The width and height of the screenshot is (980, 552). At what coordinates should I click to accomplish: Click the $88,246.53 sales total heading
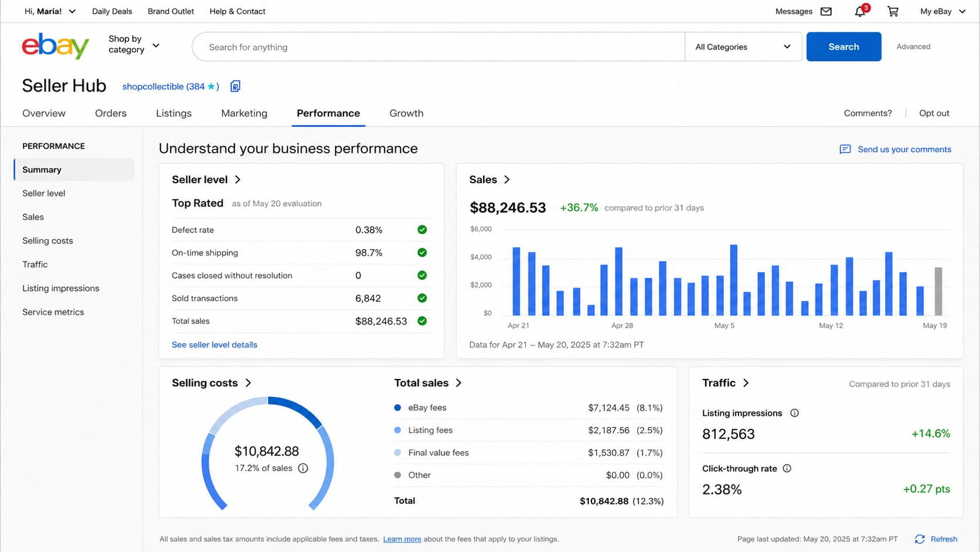coord(508,208)
